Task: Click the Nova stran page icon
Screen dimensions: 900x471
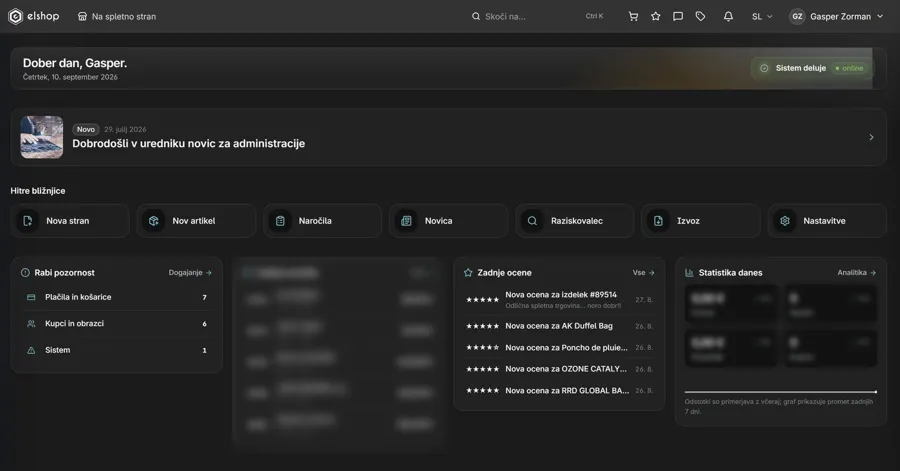Action: pos(28,221)
